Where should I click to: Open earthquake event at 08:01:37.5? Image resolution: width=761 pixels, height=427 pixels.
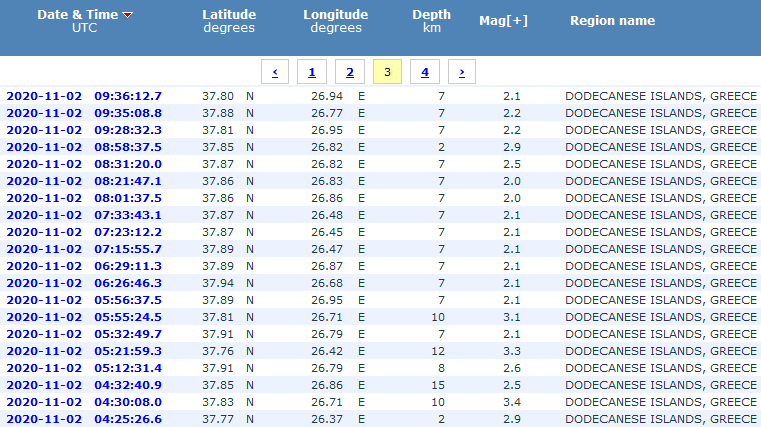tap(84, 198)
